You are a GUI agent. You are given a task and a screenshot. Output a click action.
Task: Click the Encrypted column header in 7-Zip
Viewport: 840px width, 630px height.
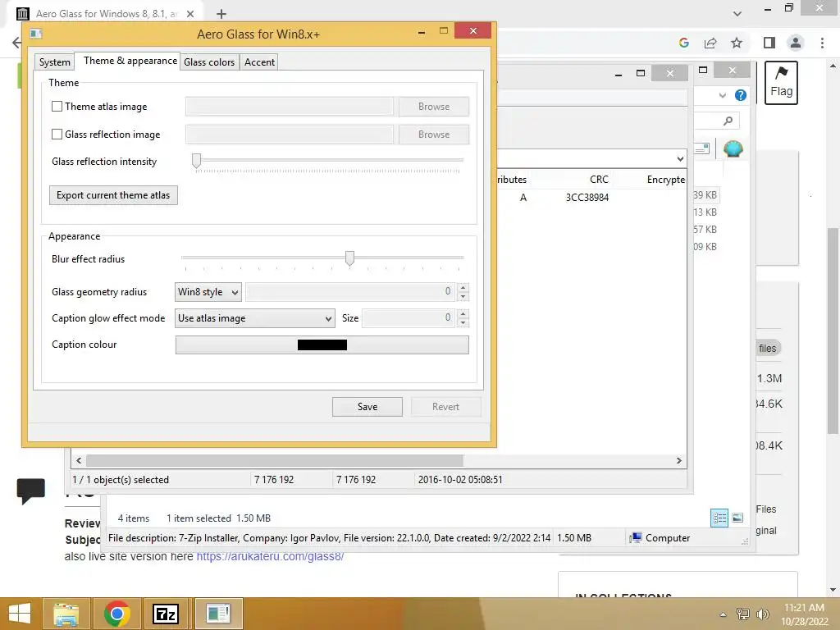(x=665, y=180)
